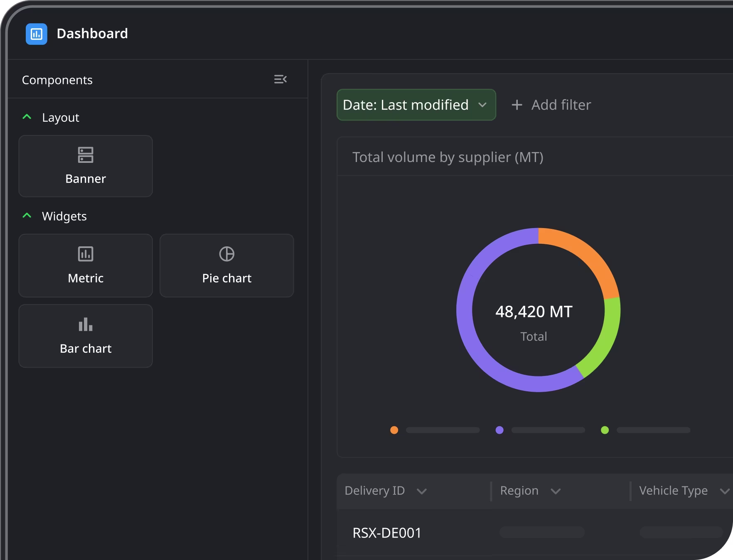This screenshot has width=733, height=560.
Task: Click the Layout section label
Action: point(61,118)
